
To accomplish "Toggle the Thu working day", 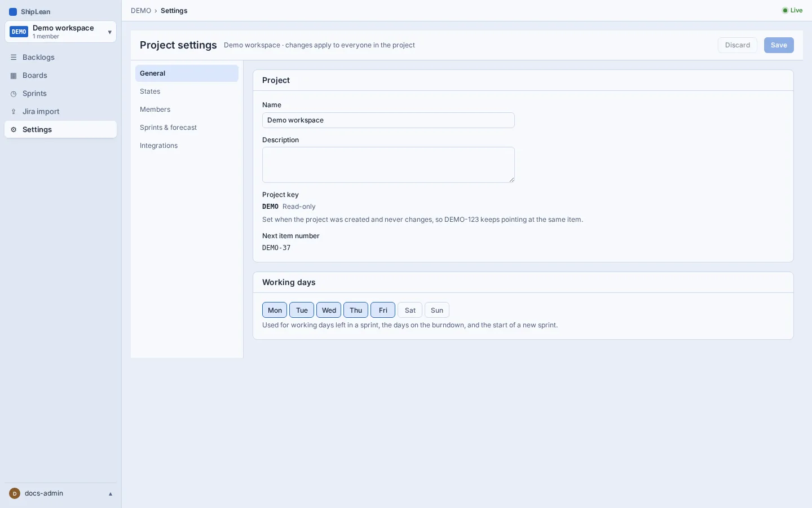I will [x=356, y=310].
